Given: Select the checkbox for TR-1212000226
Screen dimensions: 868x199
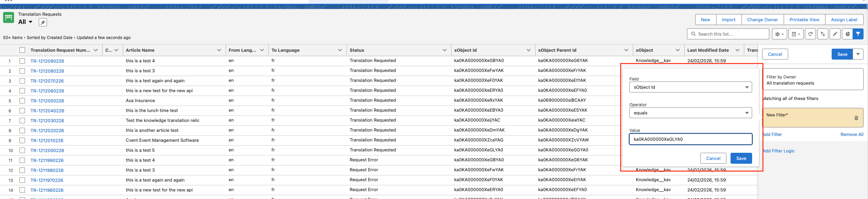Looking at the screenshot, I should (22, 150).
